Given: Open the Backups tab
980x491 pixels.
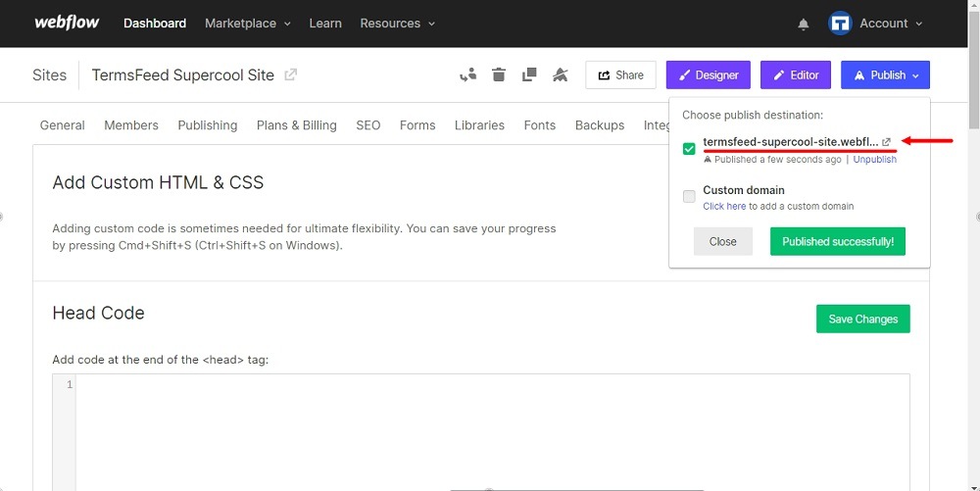Looking at the screenshot, I should (x=600, y=125).
